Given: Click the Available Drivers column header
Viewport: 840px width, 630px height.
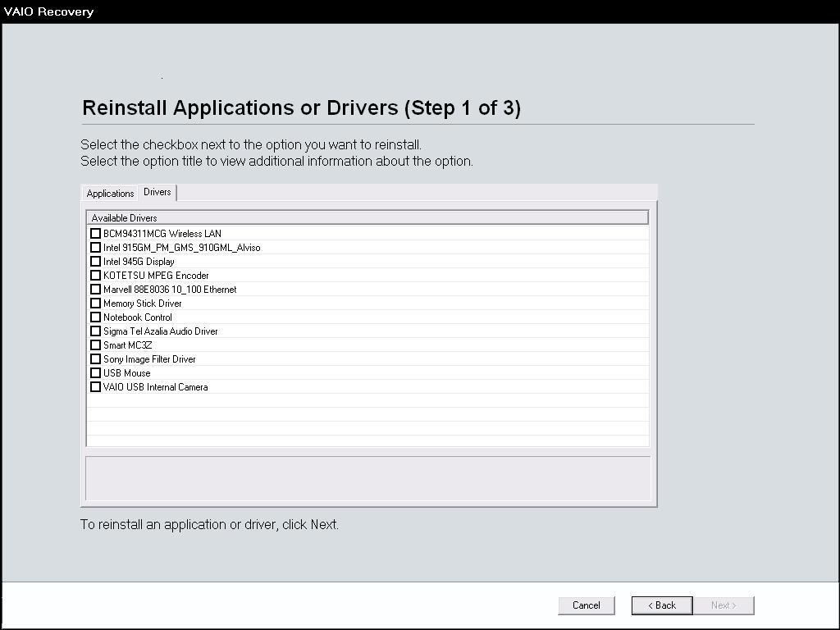Looking at the screenshot, I should point(367,217).
